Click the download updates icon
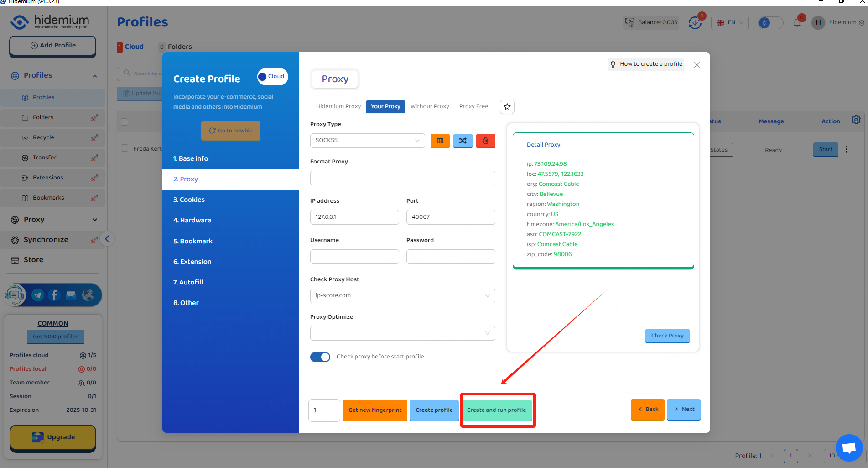Screen dimensions: 868x468 (695, 23)
